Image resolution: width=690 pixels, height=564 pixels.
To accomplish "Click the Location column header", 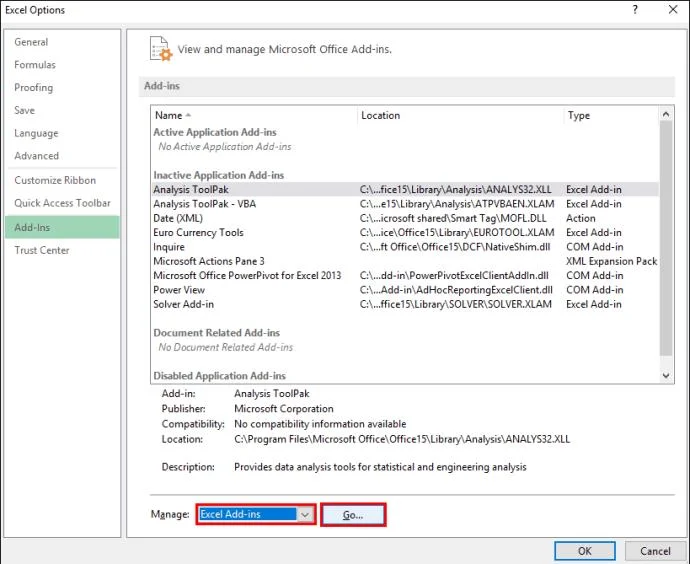I will (460, 115).
